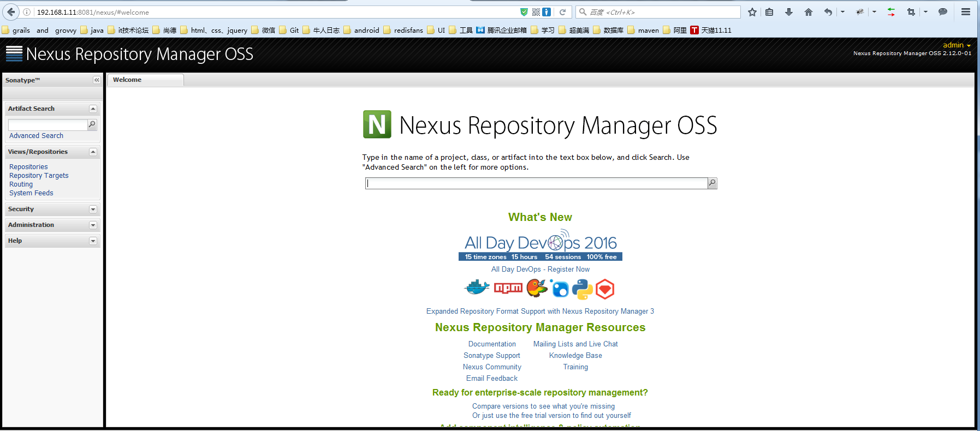Viewport: 980px width, 431px height.
Task: Click the Bower bird icon
Action: 537,288
